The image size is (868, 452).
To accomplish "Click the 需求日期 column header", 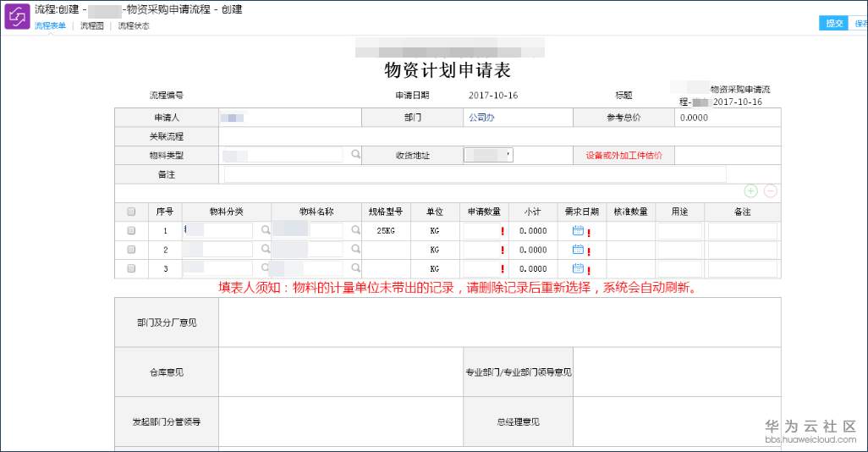I will tap(582, 212).
